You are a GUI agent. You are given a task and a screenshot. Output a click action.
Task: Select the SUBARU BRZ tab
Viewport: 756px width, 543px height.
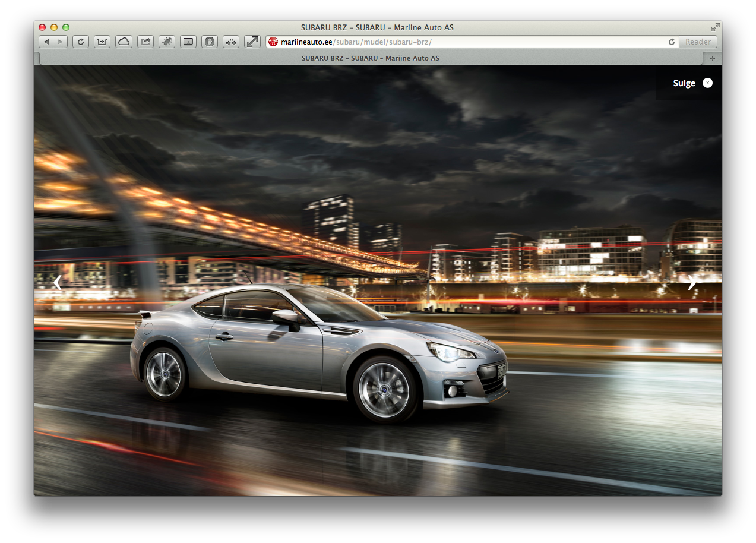pos(370,58)
